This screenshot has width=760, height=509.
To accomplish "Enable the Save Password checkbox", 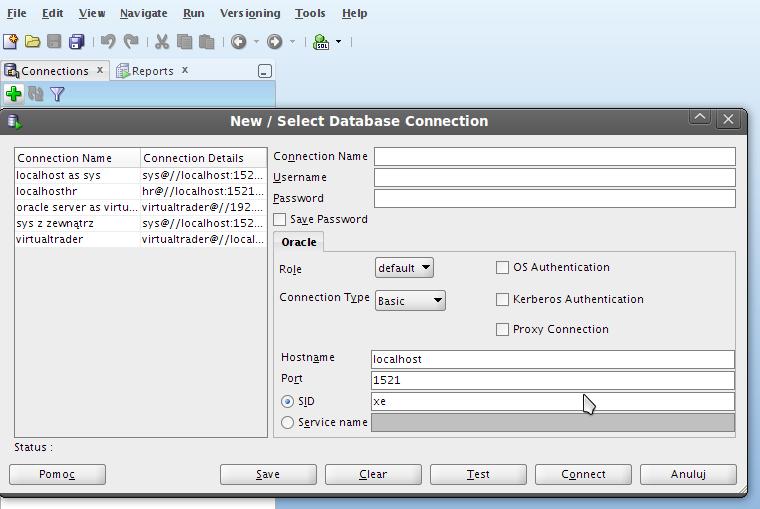I will pos(279,220).
